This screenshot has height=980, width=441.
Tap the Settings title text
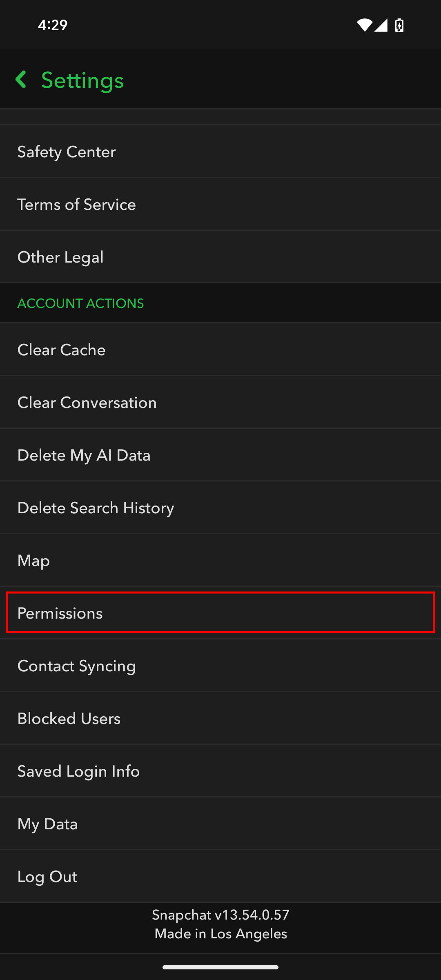[82, 80]
